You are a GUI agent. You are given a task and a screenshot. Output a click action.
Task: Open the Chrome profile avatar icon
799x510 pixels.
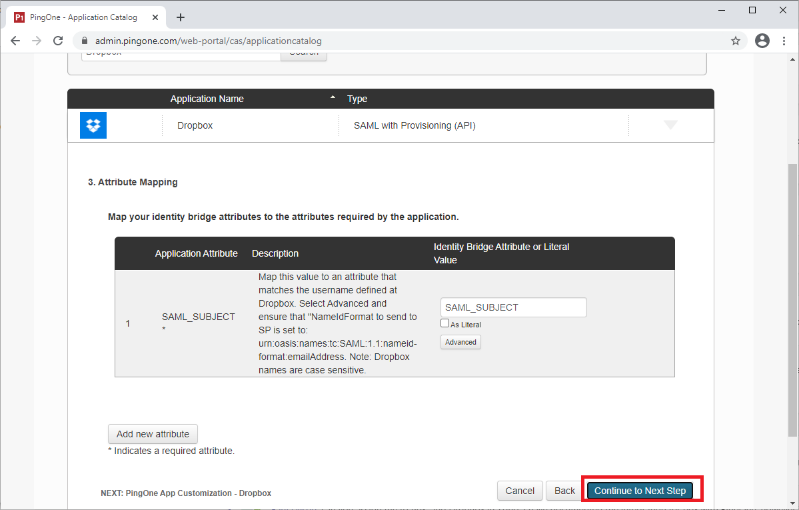[763, 41]
